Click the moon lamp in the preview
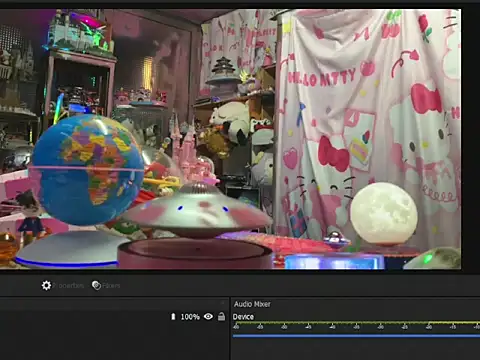 point(384,213)
